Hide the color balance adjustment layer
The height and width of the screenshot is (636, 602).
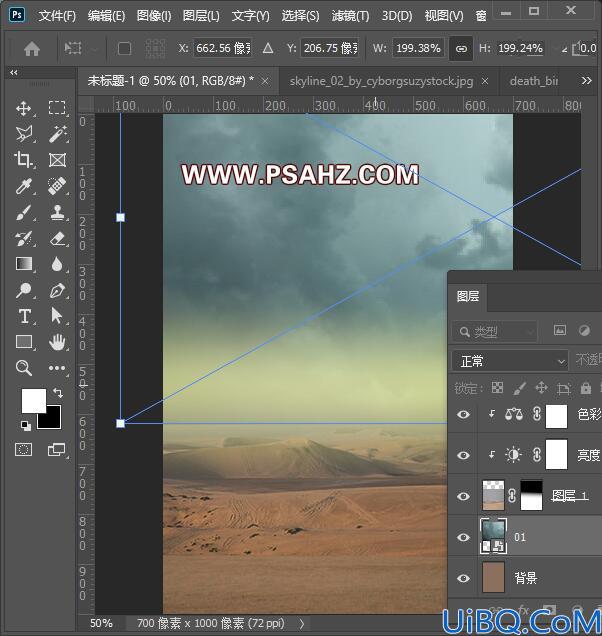pos(463,415)
